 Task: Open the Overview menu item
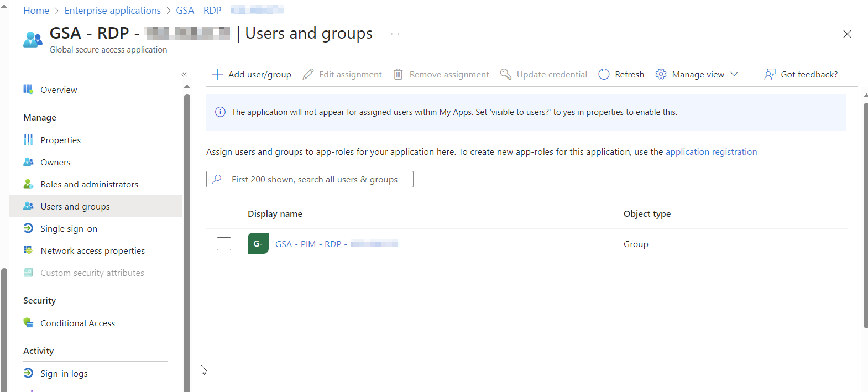(x=96, y=90)
